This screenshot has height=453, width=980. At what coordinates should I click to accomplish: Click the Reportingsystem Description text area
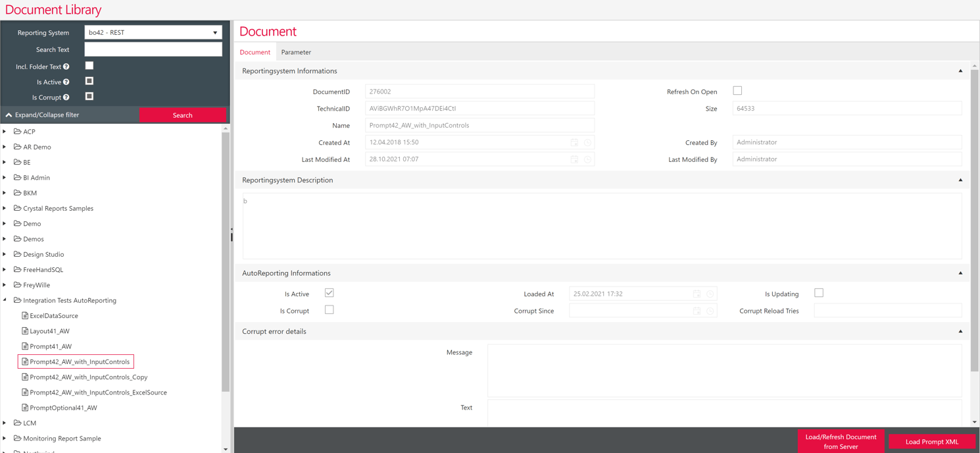602,226
